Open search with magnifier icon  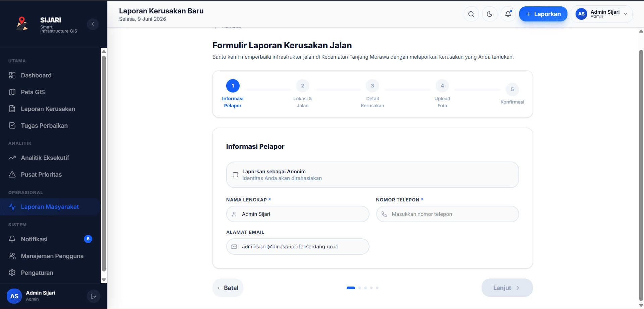tap(471, 14)
